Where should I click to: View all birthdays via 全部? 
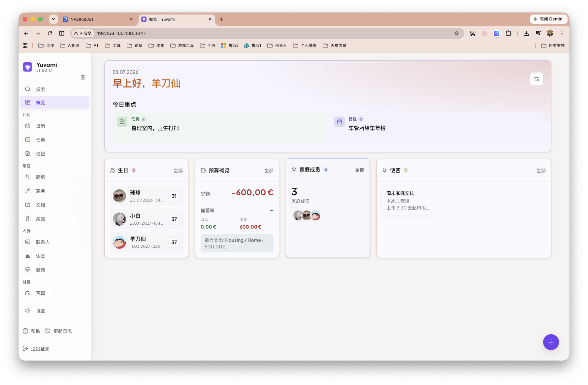click(178, 170)
